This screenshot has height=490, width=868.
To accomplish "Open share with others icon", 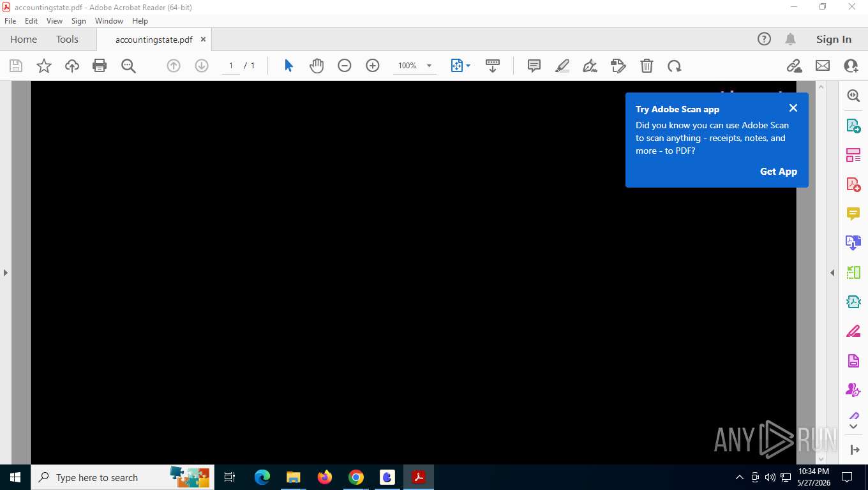I will point(851,66).
